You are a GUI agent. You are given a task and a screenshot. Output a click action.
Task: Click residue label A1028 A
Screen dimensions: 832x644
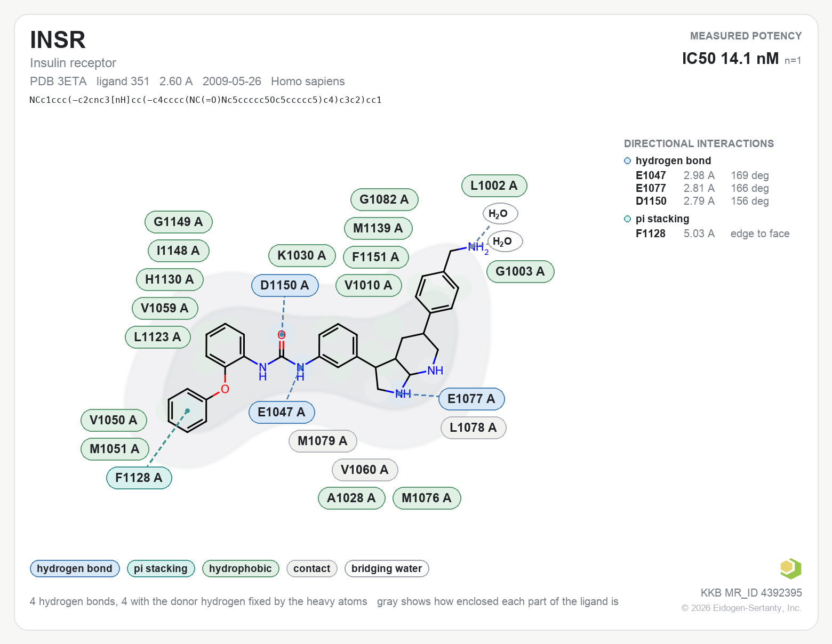(351, 498)
